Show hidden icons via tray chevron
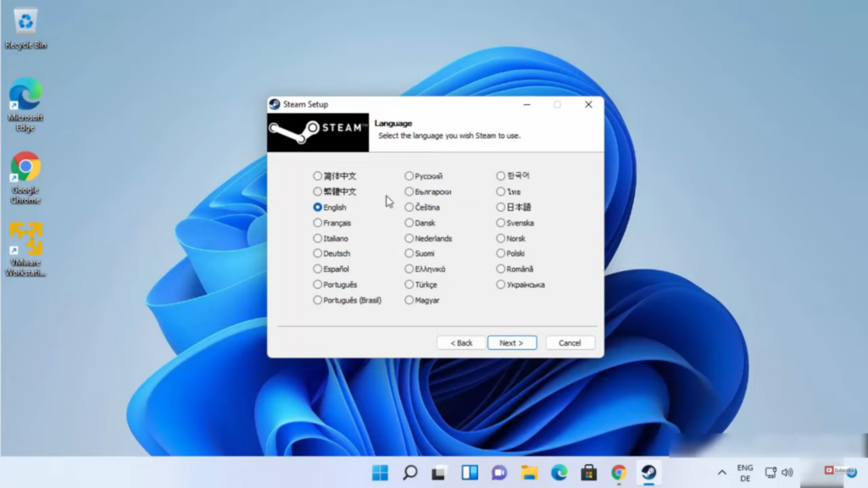This screenshot has width=868, height=488. pos(721,473)
